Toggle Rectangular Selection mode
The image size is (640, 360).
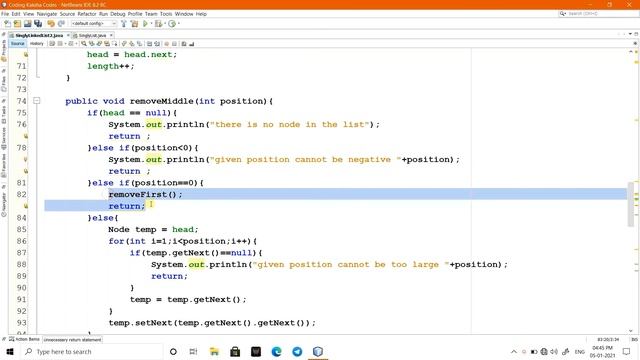pyautogui.click(x=115, y=44)
